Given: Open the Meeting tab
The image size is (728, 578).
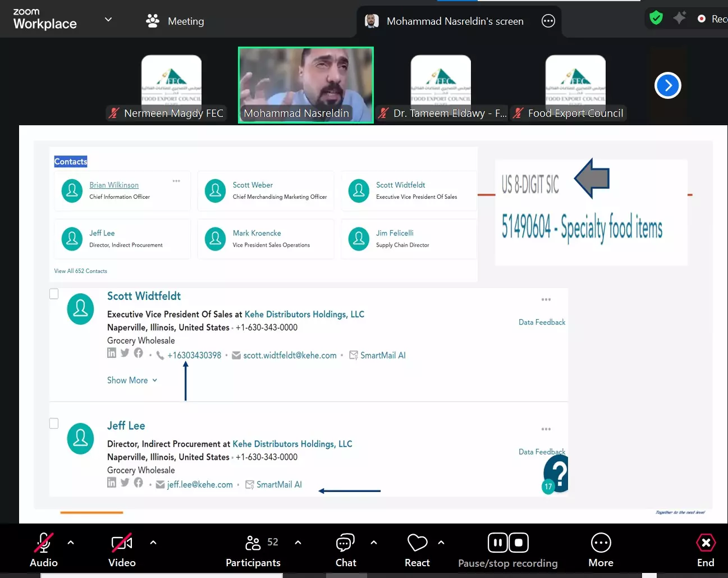Looking at the screenshot, I should (x=175, y=21).
